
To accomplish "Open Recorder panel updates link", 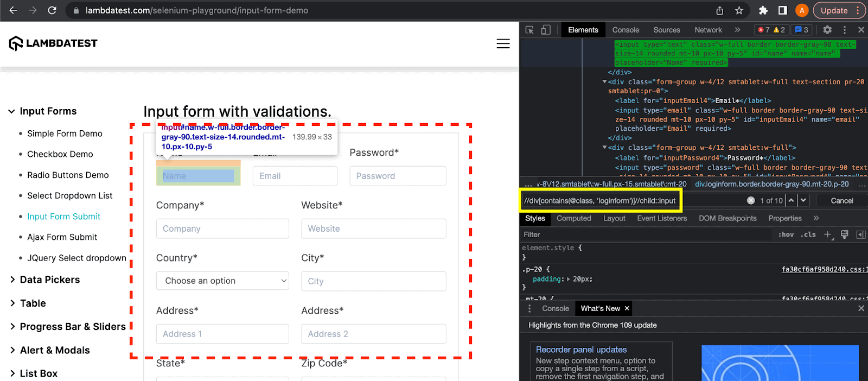I will click(x=581, y=350).
